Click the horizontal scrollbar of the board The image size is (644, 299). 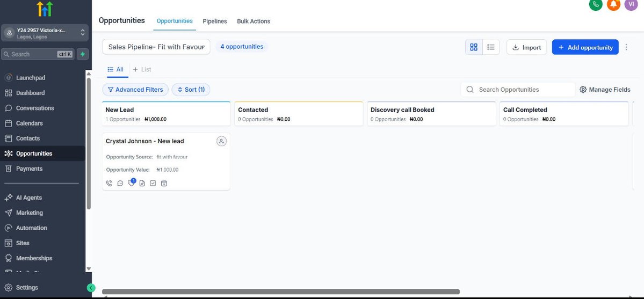[281, 291]
